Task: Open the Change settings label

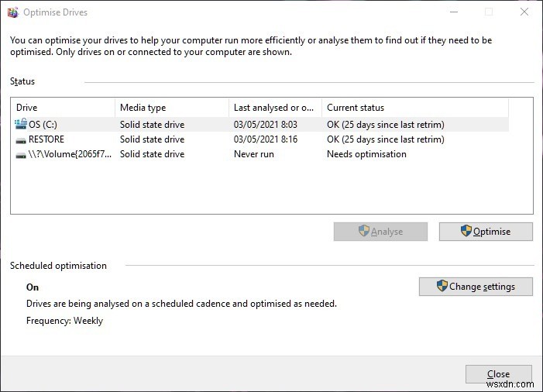Action: tap(482, 287)
